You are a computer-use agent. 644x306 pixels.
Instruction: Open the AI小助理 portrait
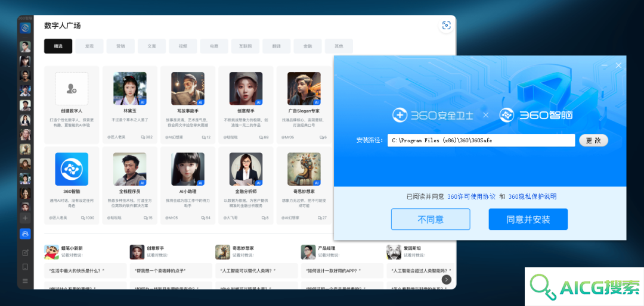188,169
